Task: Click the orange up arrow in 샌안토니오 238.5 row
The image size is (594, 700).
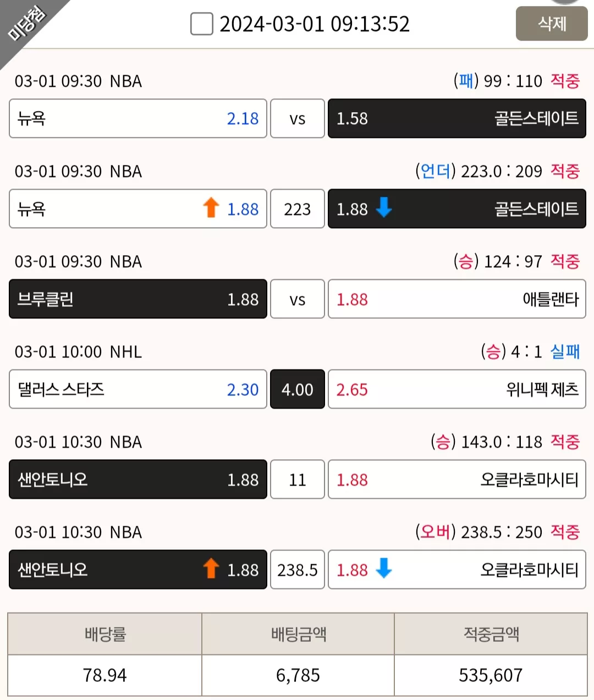Action: tap(211, 569)
